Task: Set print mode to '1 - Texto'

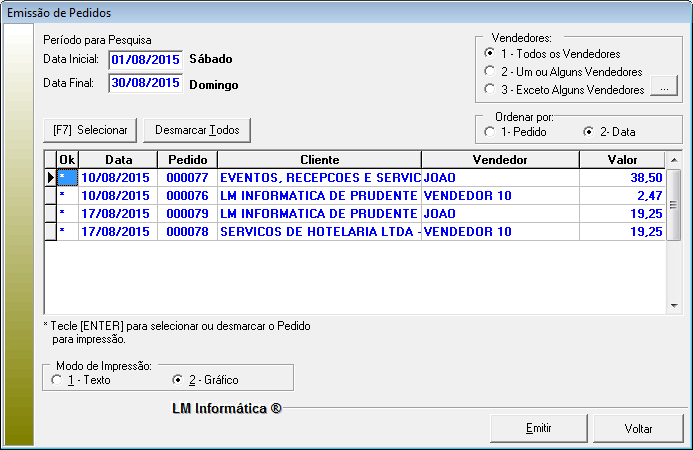Action: pos(56,380)
